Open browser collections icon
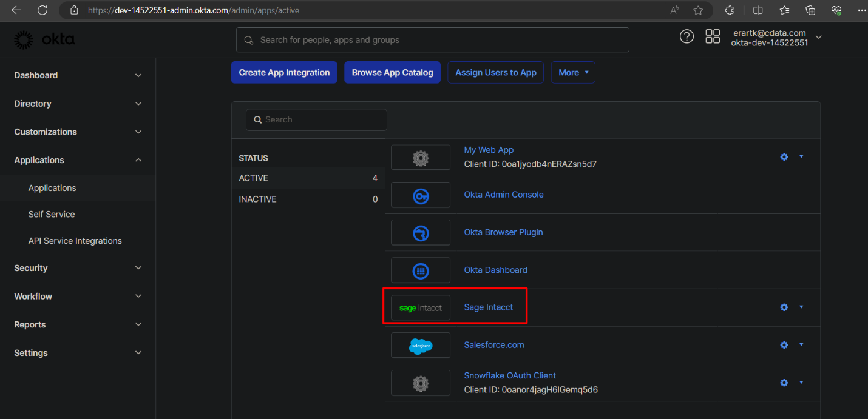 click(810, 10)
